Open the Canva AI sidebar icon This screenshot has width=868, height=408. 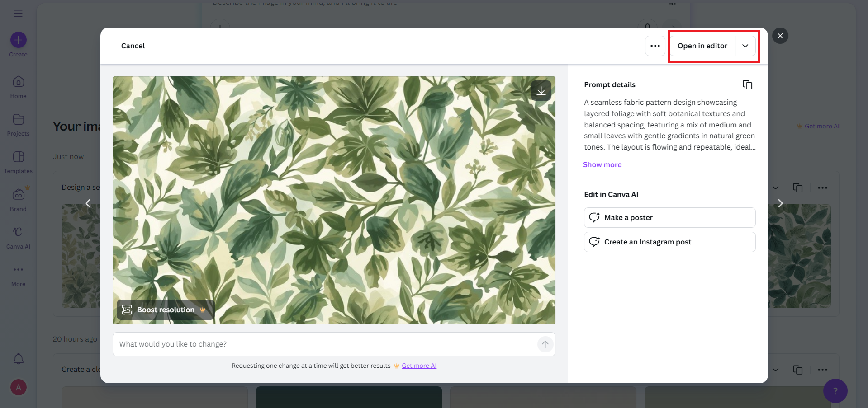[x=18, y=232]
